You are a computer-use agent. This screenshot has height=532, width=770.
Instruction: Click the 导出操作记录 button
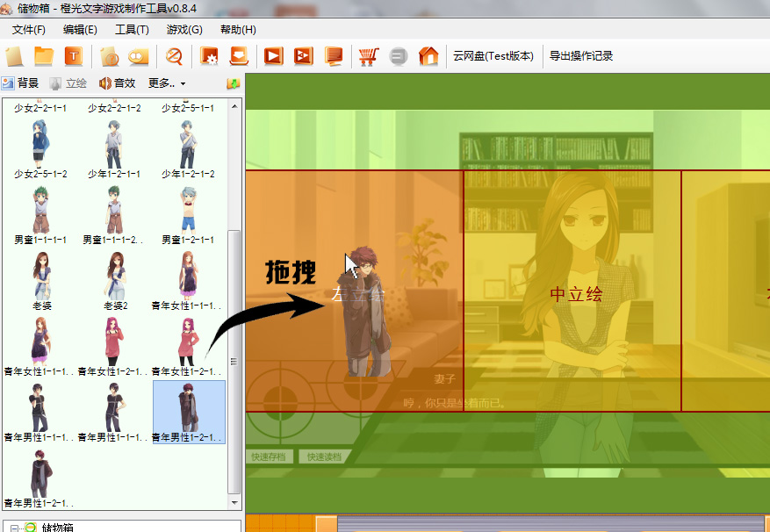point(581,56)
